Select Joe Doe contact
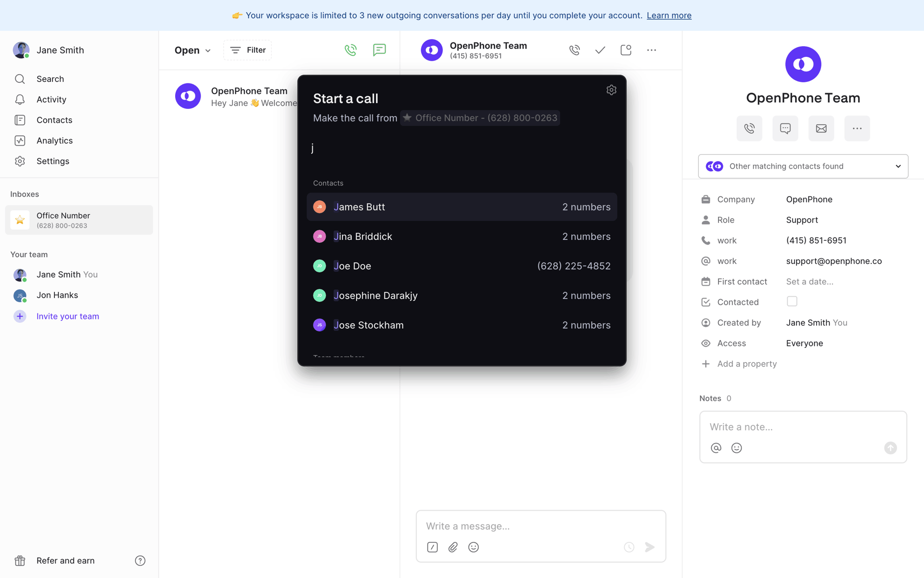 pos(462,266)
